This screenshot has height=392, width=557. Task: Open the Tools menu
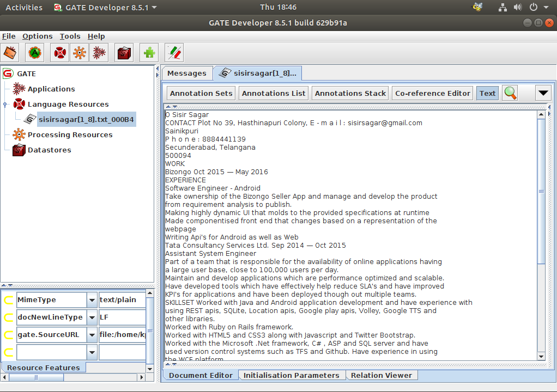[70, 36]
